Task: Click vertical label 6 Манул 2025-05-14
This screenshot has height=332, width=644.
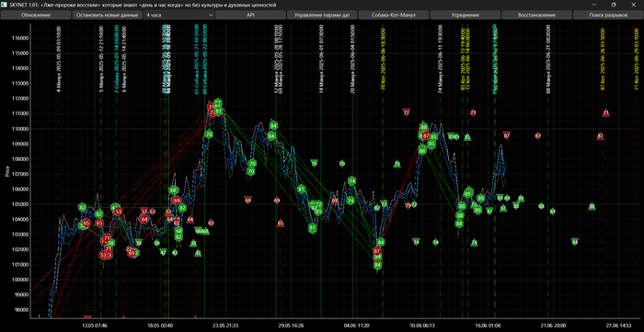Action: point(124,60)
